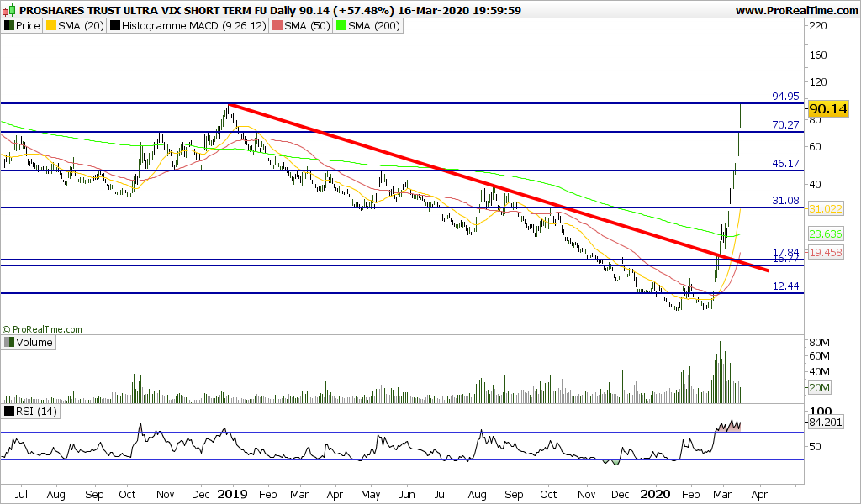The image size is (861, 504).
Task: Click the 94.95 level label
Action: 786,97
